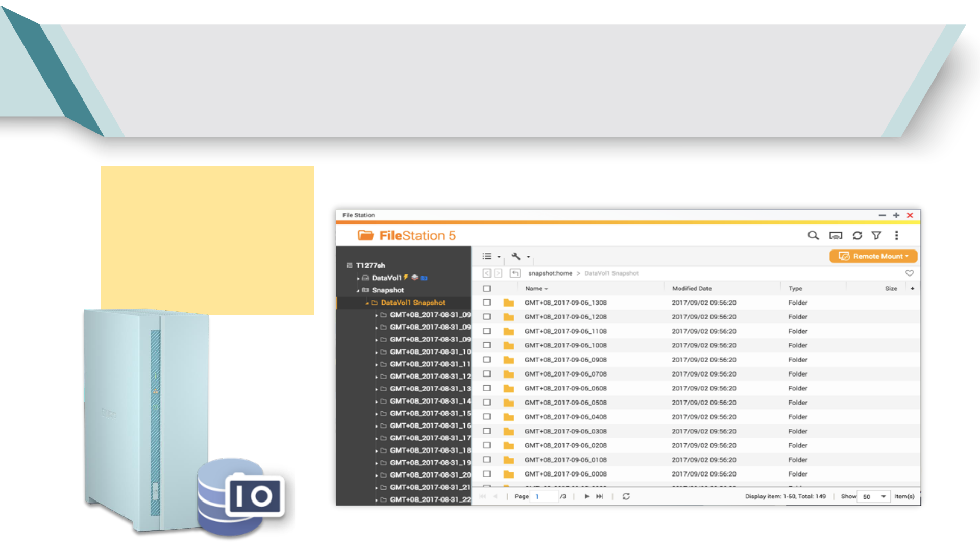Image resolution: width=980 pixels, height=551 pixels.
Task: Click the folder icon of GMT+08_2017-09-06_0908
Action: (509, 360)
